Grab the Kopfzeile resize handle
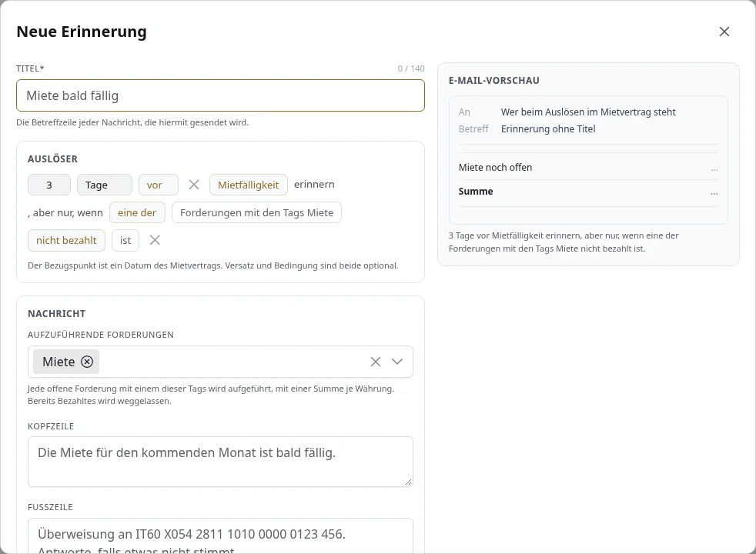The width and height of the screenshot is (756, 554). [408, 482]
